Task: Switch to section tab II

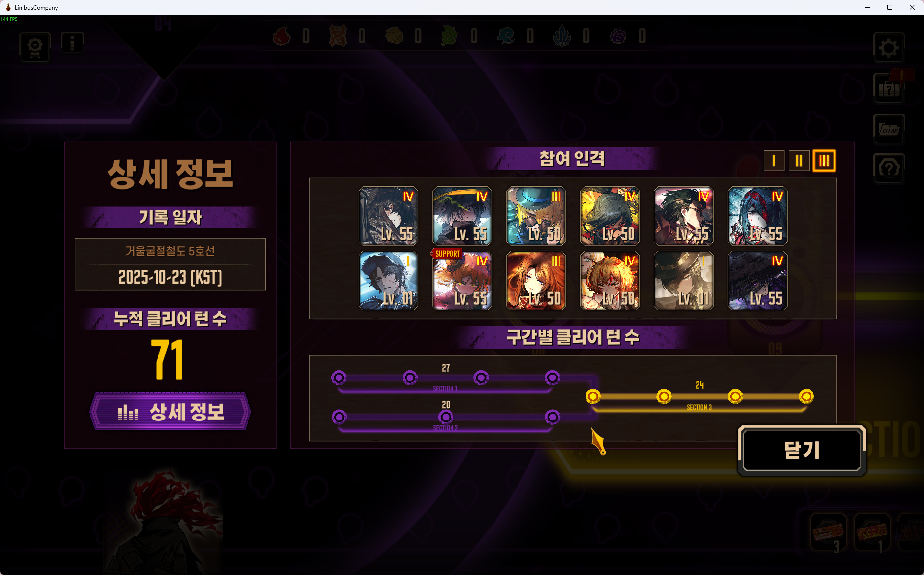Action: (x=799, y=161)
